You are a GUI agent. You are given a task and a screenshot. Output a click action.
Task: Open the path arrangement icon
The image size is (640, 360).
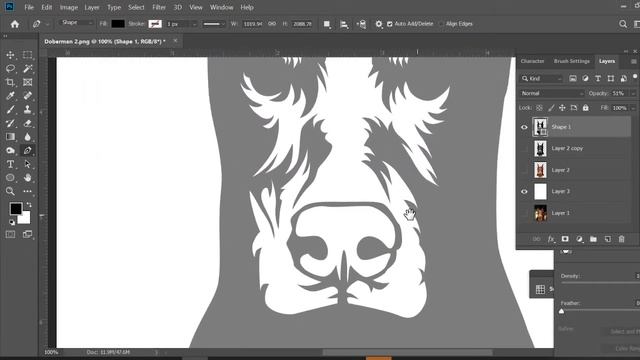[x=361, y=24]
